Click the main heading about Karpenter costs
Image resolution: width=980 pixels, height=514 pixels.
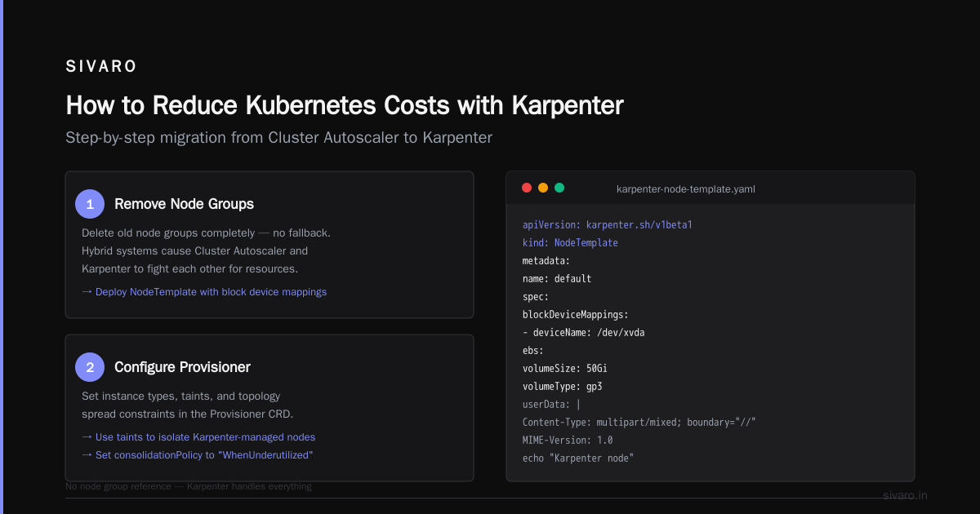[x=345, y=105]
